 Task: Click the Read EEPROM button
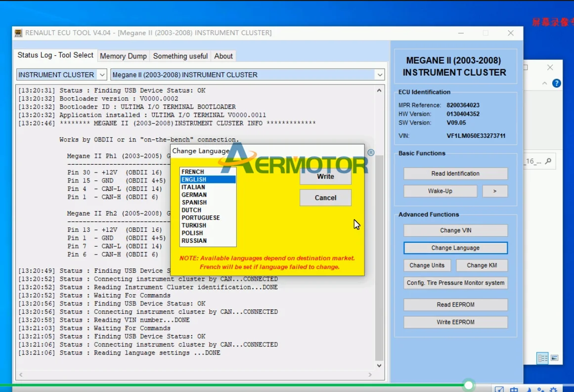tap(455, 305)
